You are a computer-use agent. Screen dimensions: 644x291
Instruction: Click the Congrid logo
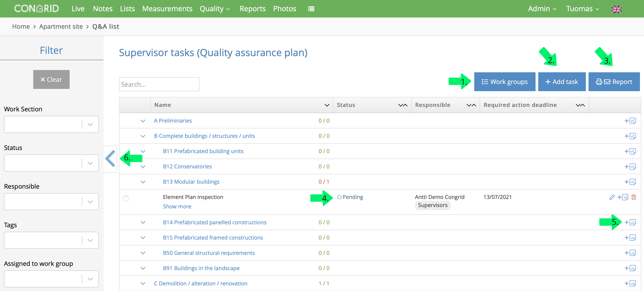click(37, 9)
